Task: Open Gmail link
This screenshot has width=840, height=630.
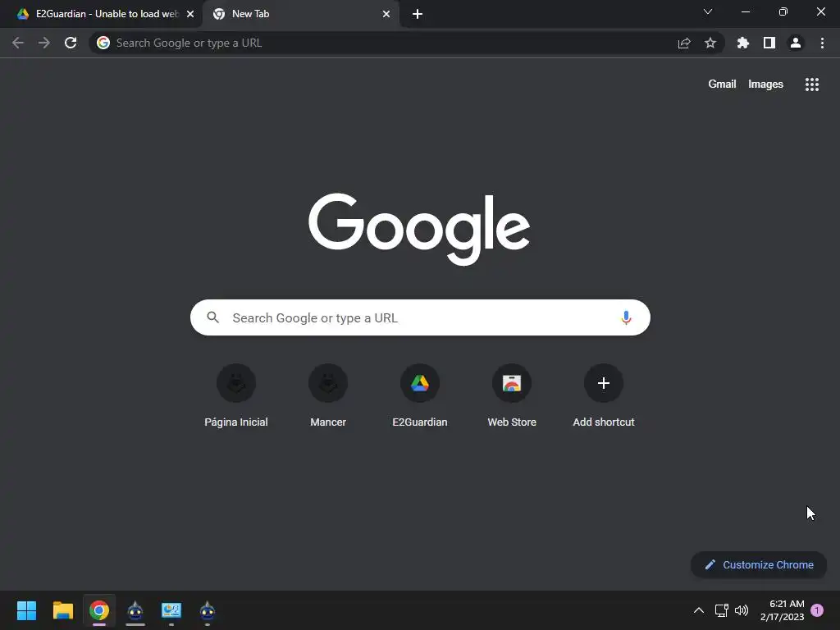Action: (722, 84)
